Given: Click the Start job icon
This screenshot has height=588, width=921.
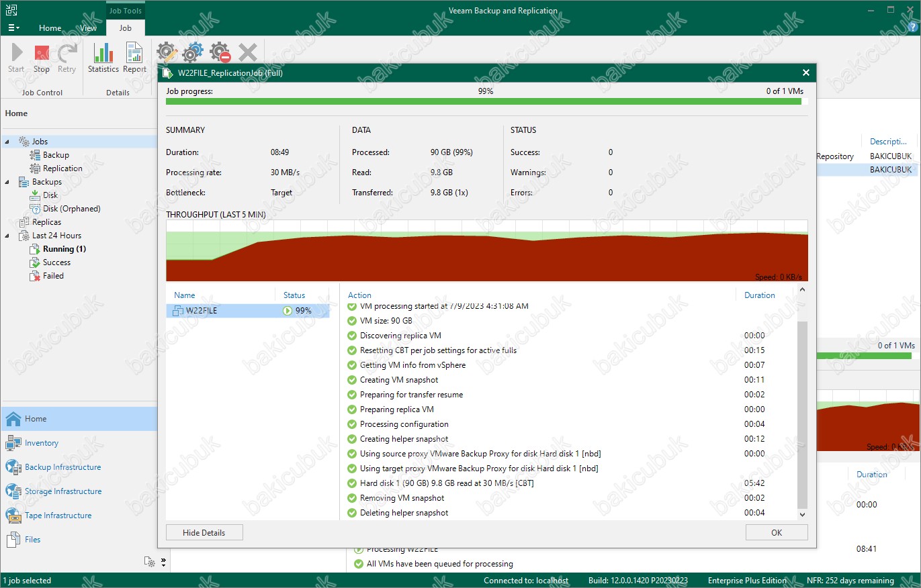Looking at the screenshot, I should coord(16,58).
